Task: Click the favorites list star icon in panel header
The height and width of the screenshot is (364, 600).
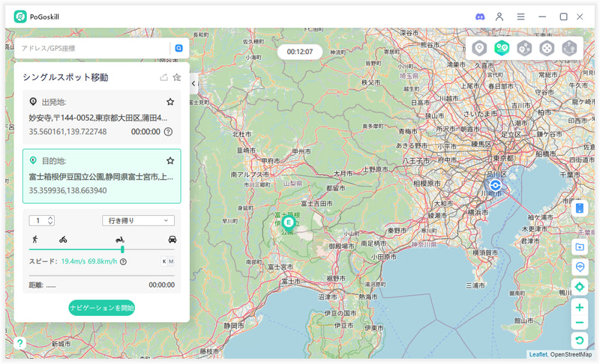Action: 177,77
